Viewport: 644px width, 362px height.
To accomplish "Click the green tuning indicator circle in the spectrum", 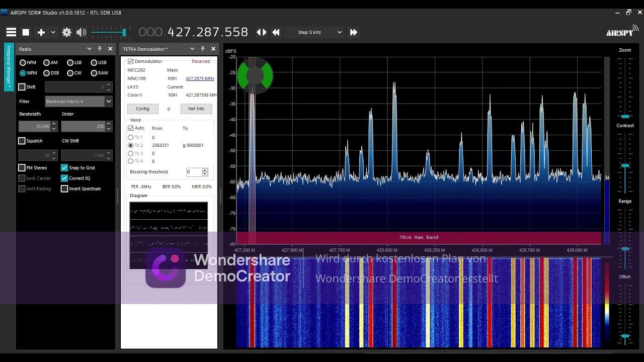I will pyautogui.click(x=255, y=76).
